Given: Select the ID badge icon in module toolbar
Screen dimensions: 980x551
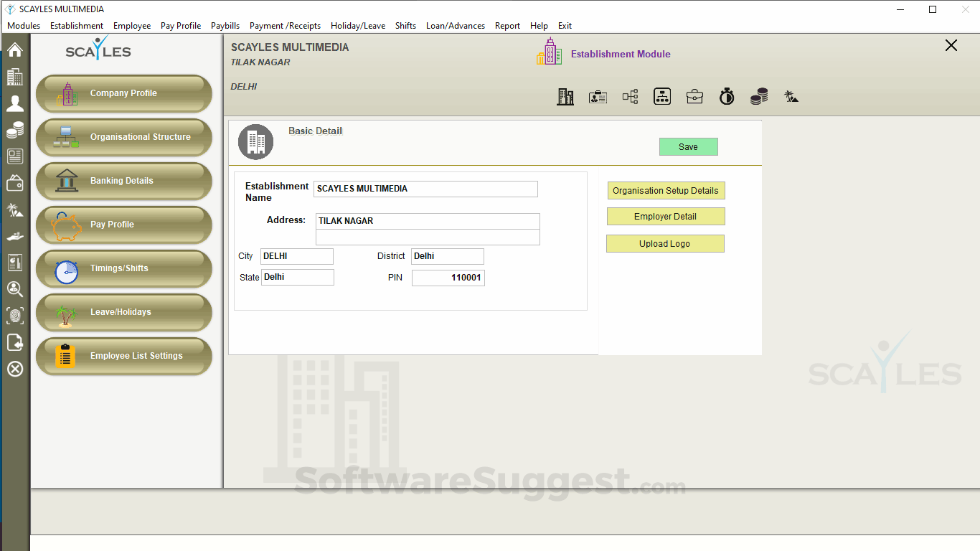Looking at the screenshot, I should (x=598, y=97).
